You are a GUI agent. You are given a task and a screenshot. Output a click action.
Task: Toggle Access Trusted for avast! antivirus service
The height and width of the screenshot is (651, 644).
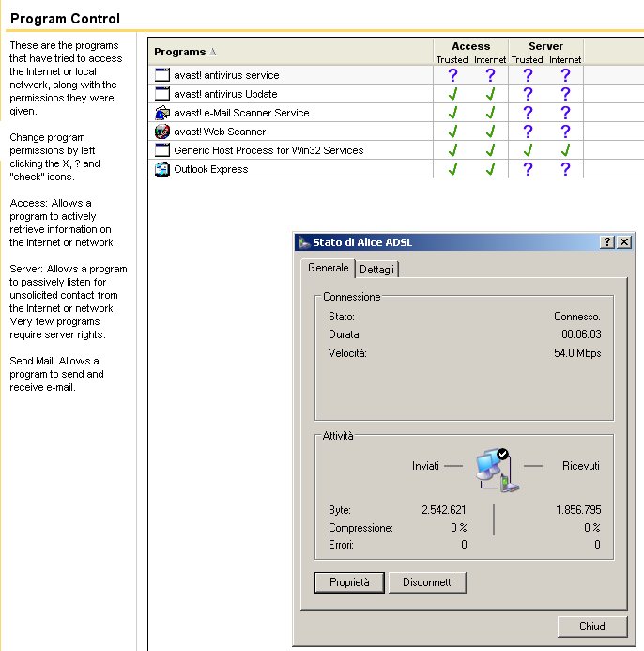point(452,75)
